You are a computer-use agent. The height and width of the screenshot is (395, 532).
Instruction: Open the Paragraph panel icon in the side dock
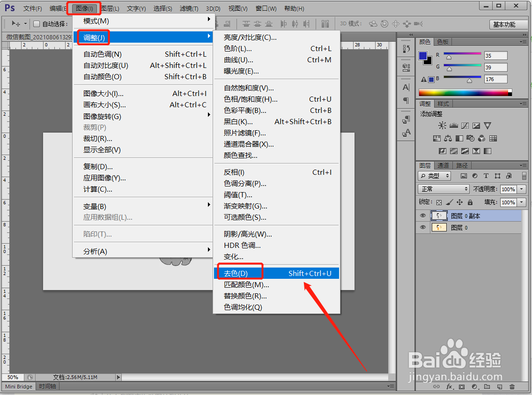click(406, 101)
